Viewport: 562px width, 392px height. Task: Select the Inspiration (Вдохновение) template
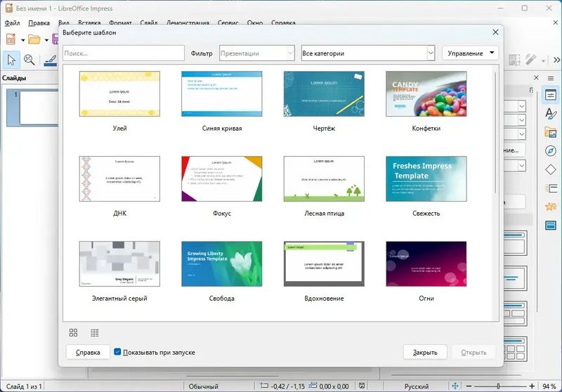(x=324, y=263)
